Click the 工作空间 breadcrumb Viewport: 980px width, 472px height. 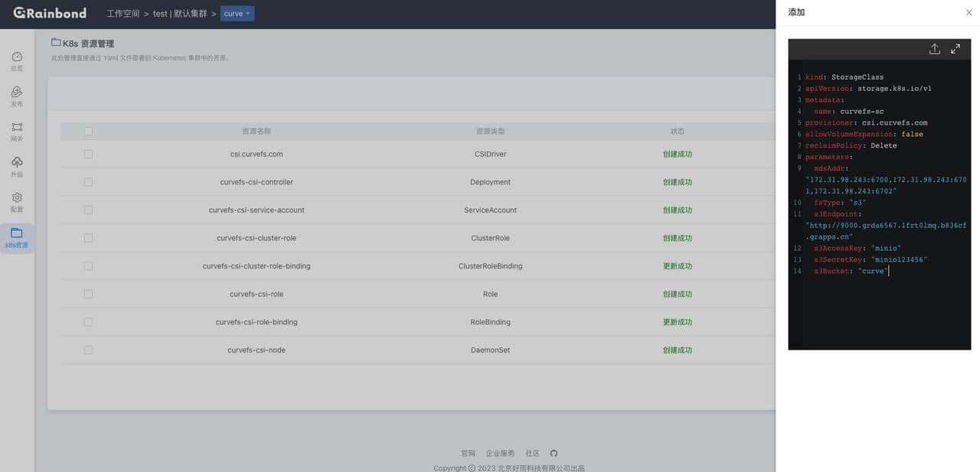coord(123,14)
